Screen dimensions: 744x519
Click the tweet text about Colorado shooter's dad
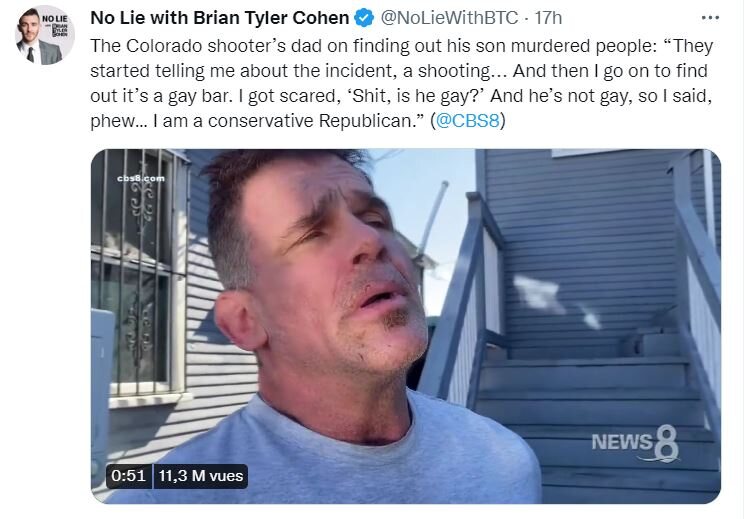(x=402, y=83)
